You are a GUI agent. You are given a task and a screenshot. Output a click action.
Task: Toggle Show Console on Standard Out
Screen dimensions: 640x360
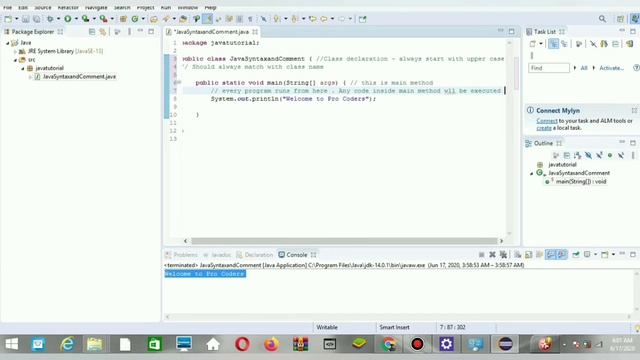(551, 255)
